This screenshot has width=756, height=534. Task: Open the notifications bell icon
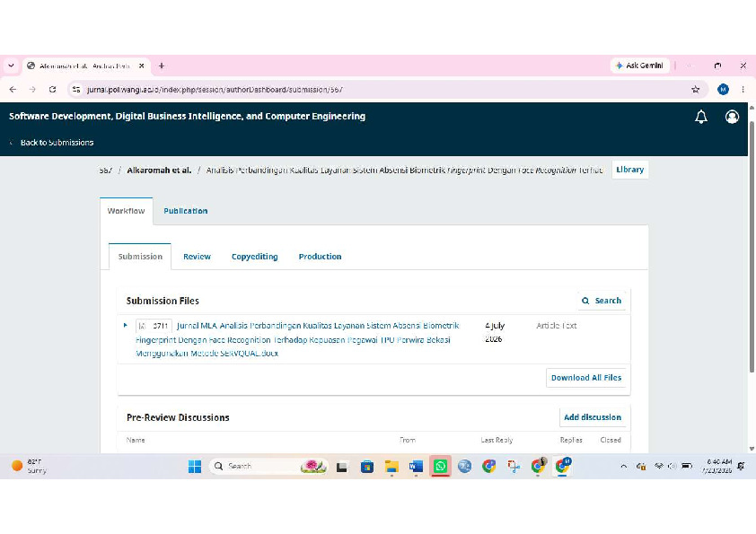pyautogui.click(x=701, y=117)
